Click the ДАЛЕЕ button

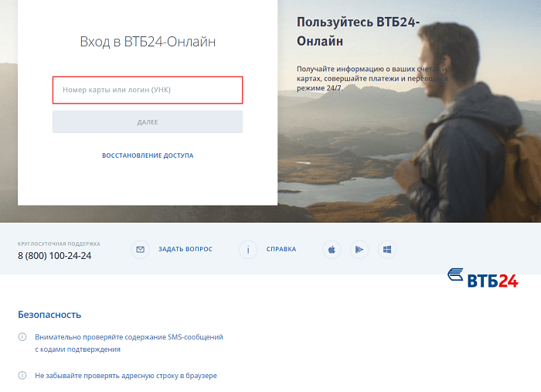[x=148, y=122]
